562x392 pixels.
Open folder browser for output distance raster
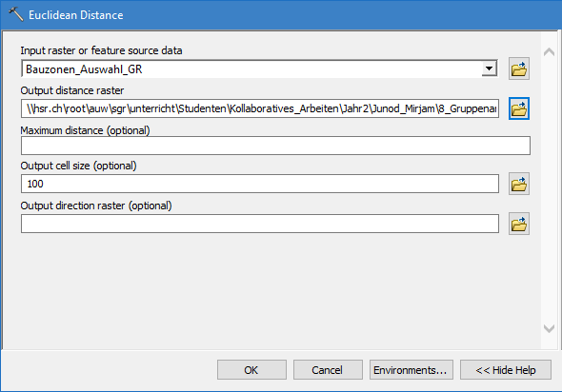pos(518,108)
